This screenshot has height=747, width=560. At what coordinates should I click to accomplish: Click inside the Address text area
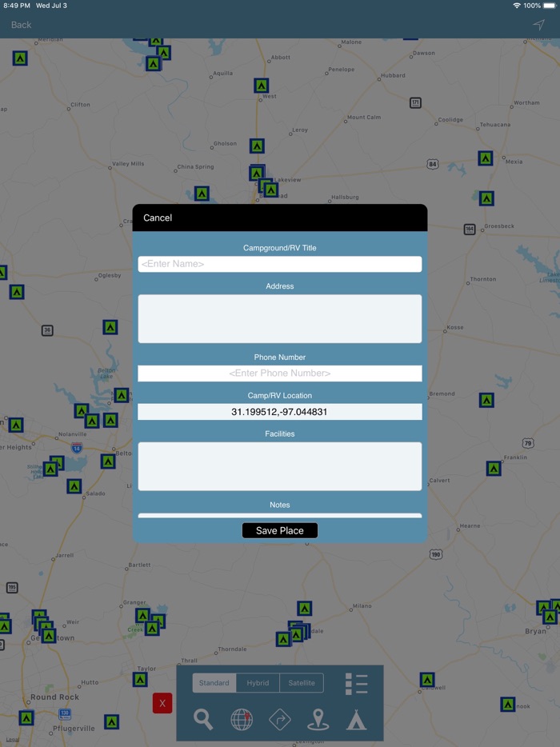pos(280,318)
